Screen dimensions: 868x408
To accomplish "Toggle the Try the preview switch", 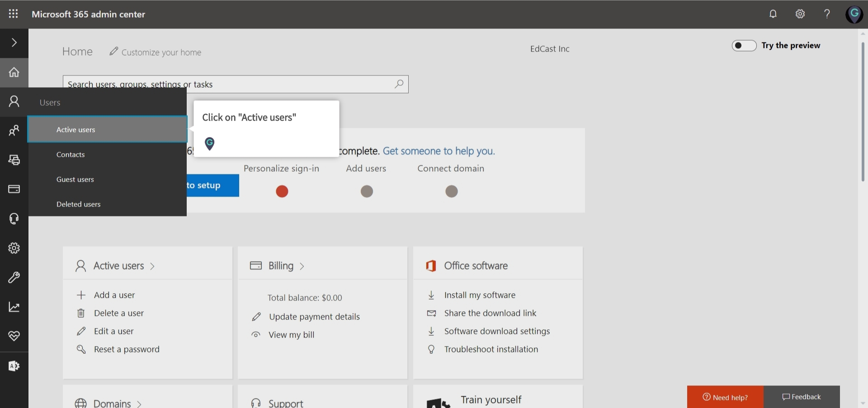I will [744, 46].
